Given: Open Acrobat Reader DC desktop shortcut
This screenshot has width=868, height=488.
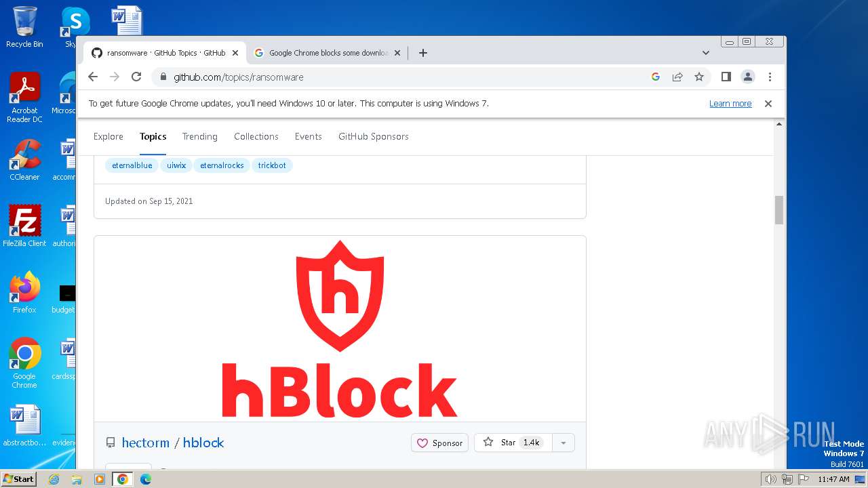Looking at the screenshot, I should [x=24, y=98].
